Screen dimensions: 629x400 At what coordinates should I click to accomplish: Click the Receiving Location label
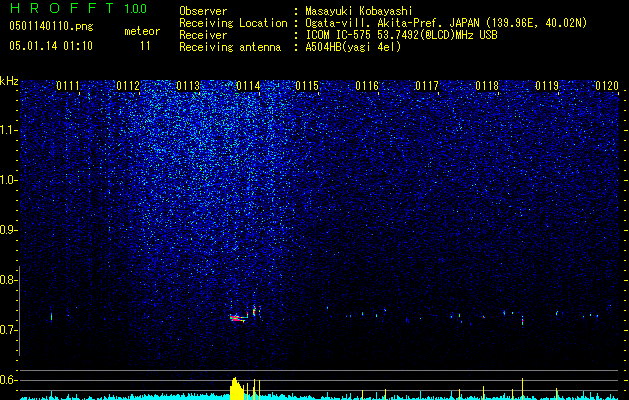233,23
